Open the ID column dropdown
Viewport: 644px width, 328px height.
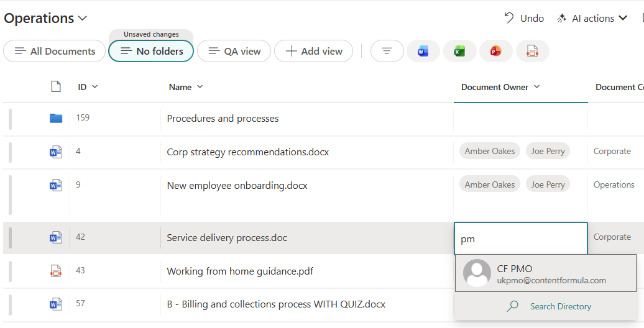[x=95, y=86]
